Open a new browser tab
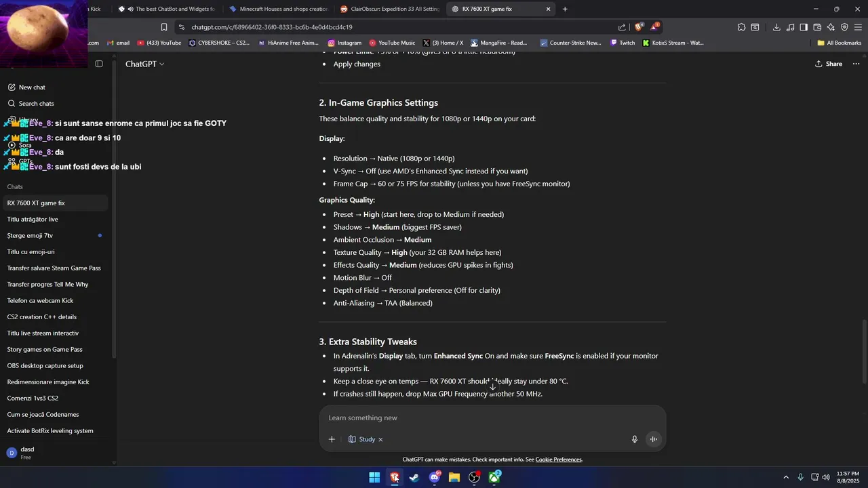The height and width of the screenshot is (488, 868). [565, 9]
